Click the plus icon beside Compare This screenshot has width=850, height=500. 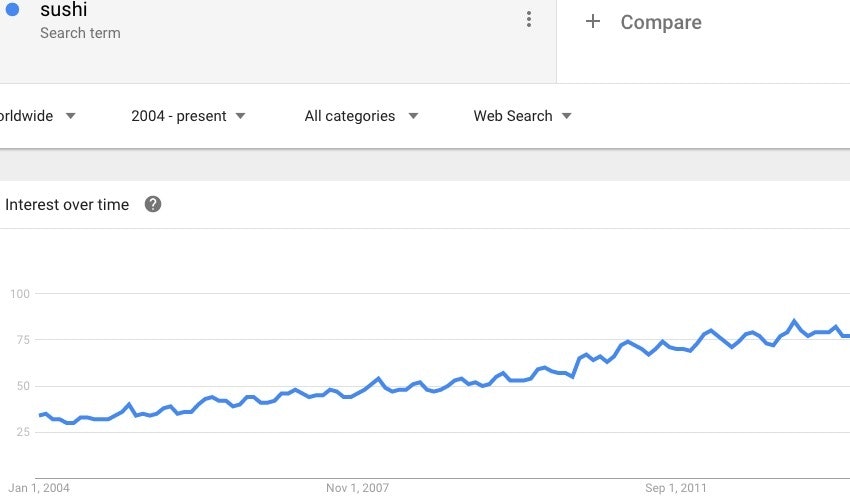(593, 21)
